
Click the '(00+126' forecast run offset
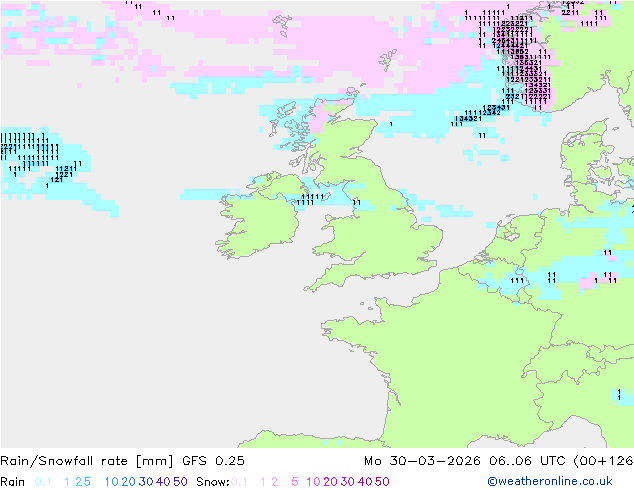click(603, 461)
